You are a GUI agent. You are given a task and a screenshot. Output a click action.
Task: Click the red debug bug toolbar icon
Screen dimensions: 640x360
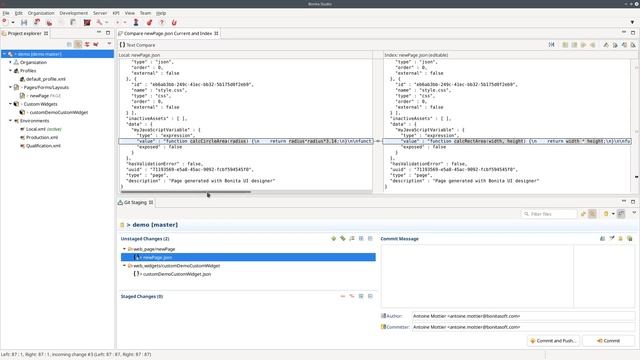pyautogui.click(x=149, y=22)
